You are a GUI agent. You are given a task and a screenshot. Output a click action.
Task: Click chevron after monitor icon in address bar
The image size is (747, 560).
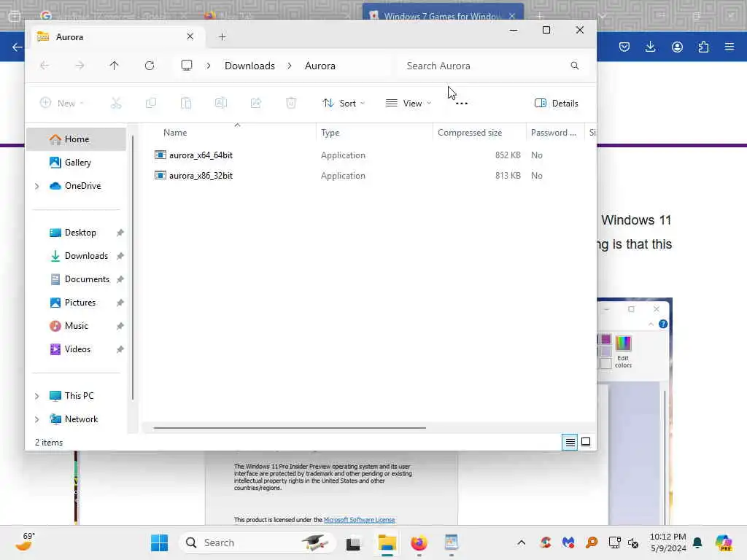(208, 66)
